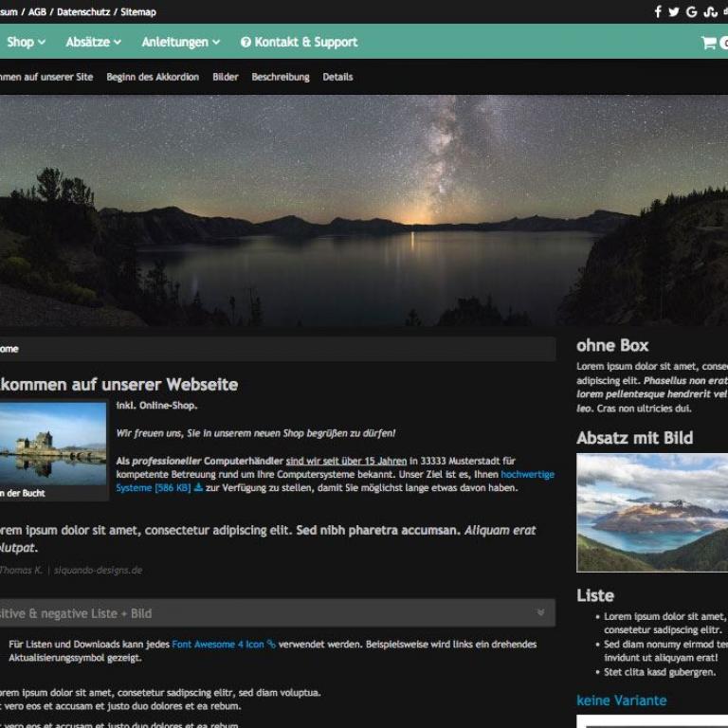Click the Twitter bird icon
The width and height of the screenshot is (728, 728).
(x=674, y=12)
